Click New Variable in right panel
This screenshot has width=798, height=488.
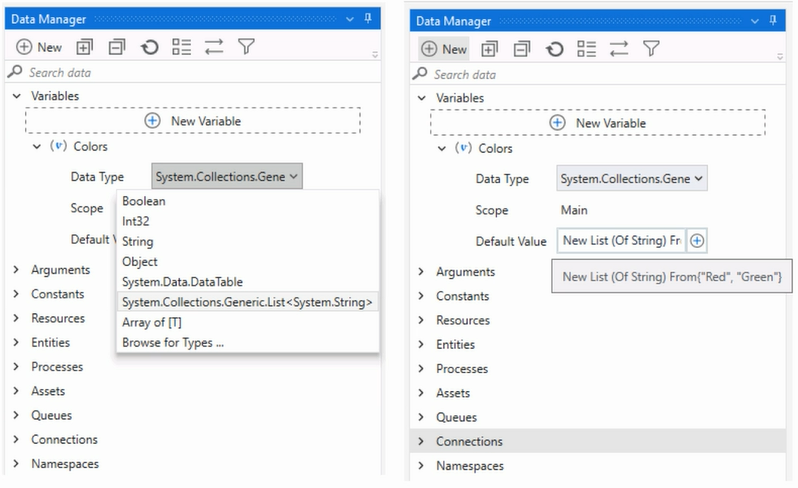[x=598, y=123]
